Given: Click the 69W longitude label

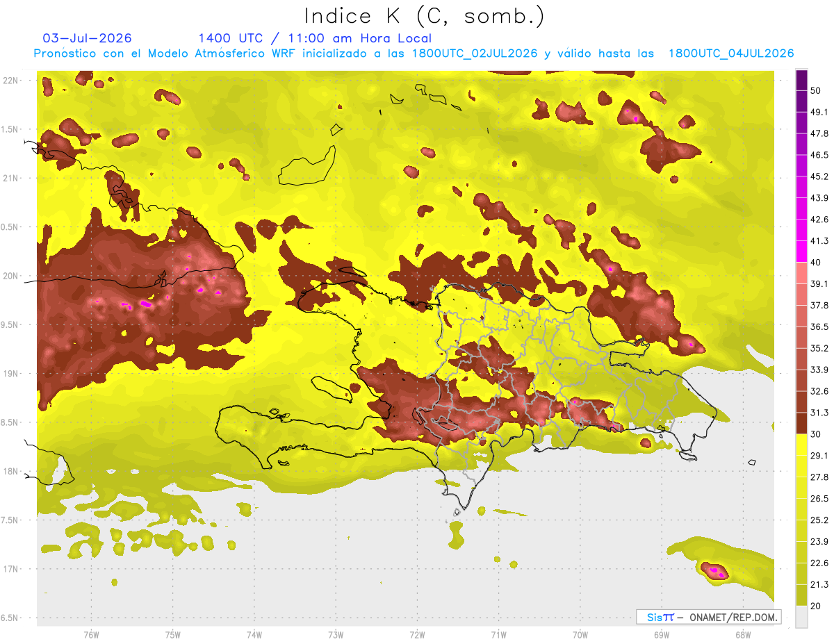Looking at the screenshot, I should click(662, 635).
